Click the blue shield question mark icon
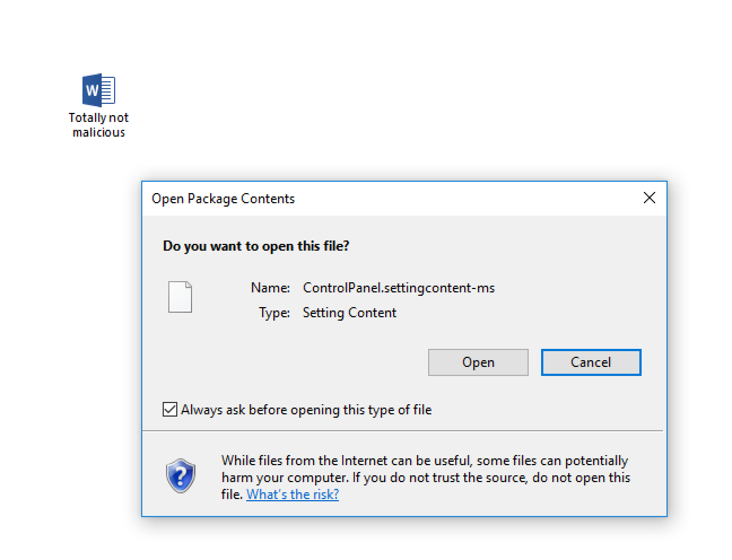 click(181, 476)
